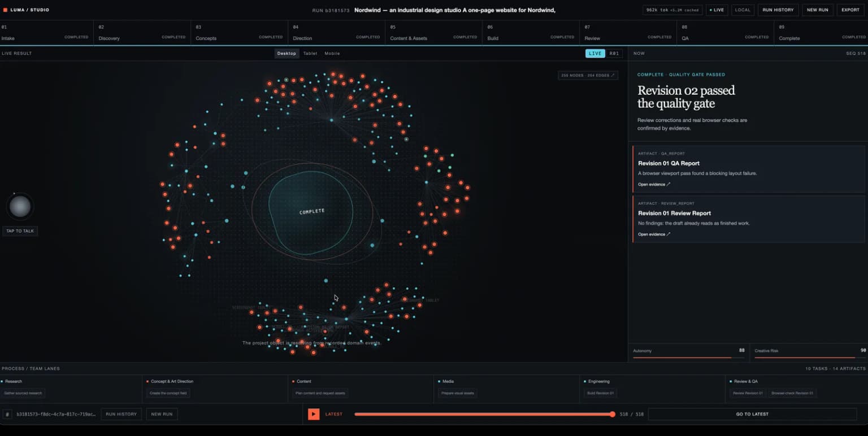Expand the Build Revision 01 task chip
This screenshot has height=436, width=868.
[x=601, y=393]
